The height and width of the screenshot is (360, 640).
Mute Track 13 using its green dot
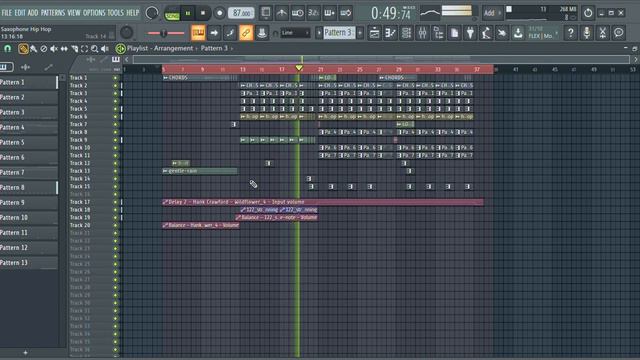(x=116, y=171)
